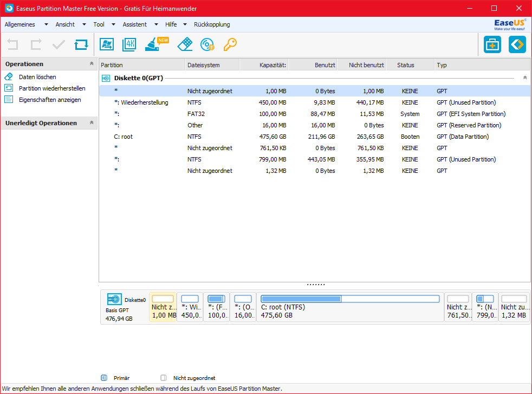The width and height of the screenshot is (532, 394).
Task: Click the blue arrow recovery icon top right
Action: pyautogui.click(x=517, y=44)
